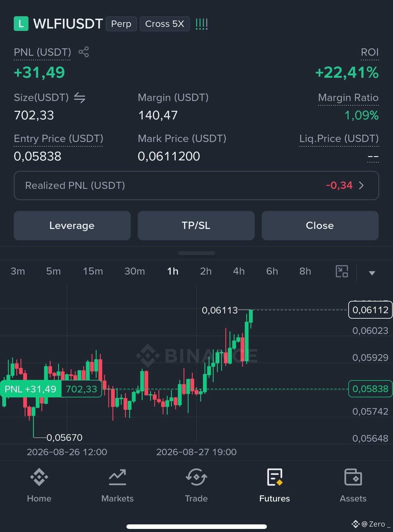The width and height of the screenshot is (393, 532).
Task: Select the 15m chart interval
Action: [x=93, y=271]
